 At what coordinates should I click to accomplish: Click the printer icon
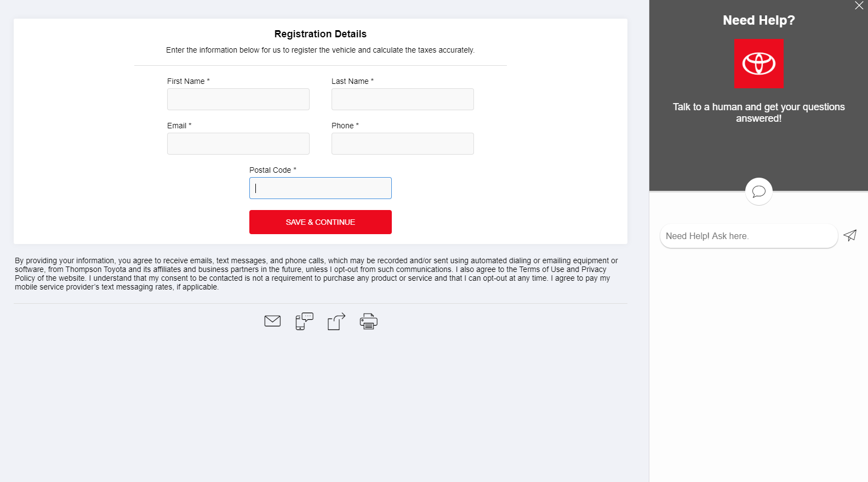(x=368, y=321)
